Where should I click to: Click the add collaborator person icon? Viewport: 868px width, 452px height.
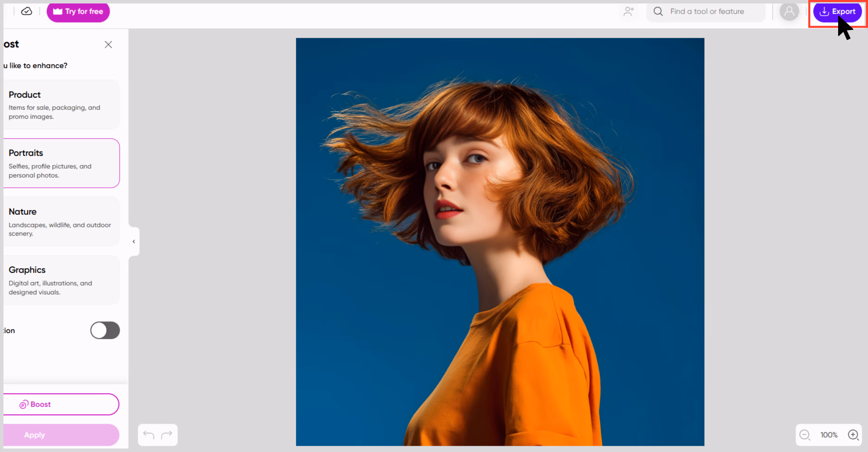click(x=628, y=11)
